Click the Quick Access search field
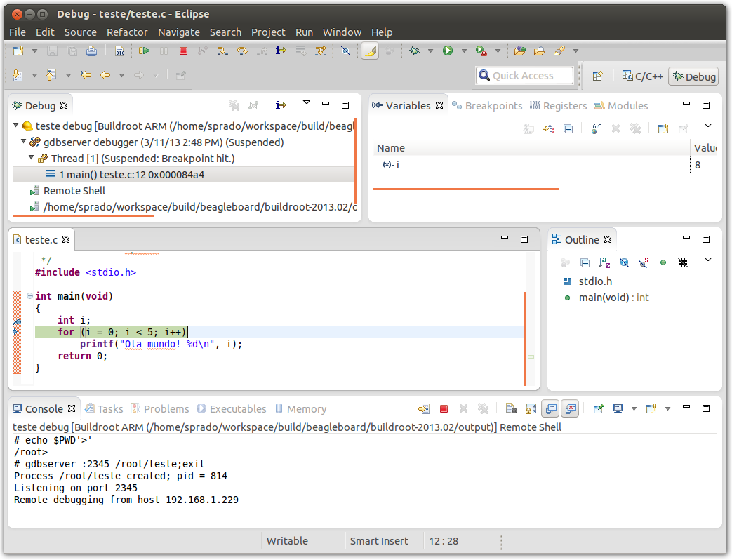 525,76
